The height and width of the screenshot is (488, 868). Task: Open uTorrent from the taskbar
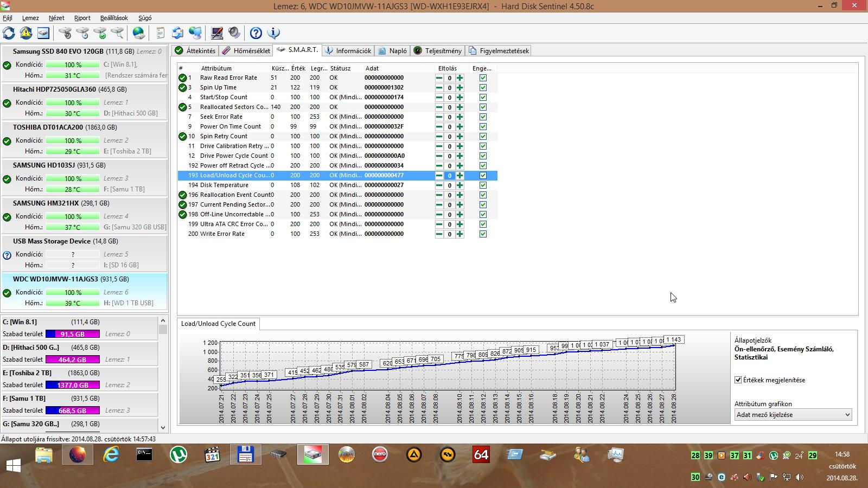point(178,454)
